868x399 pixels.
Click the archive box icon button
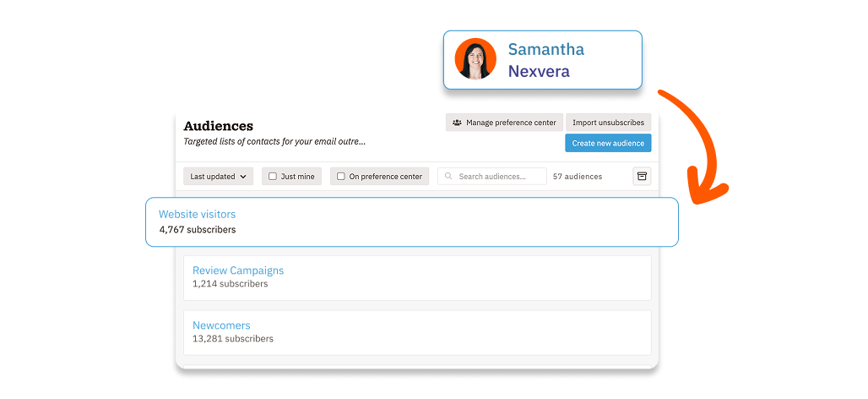coord(642,177)
